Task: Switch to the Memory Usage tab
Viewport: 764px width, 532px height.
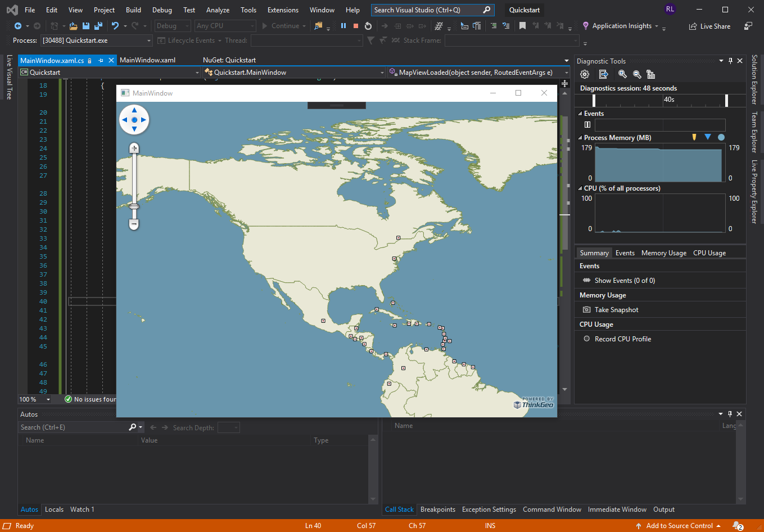Action: tap(663, 253)
